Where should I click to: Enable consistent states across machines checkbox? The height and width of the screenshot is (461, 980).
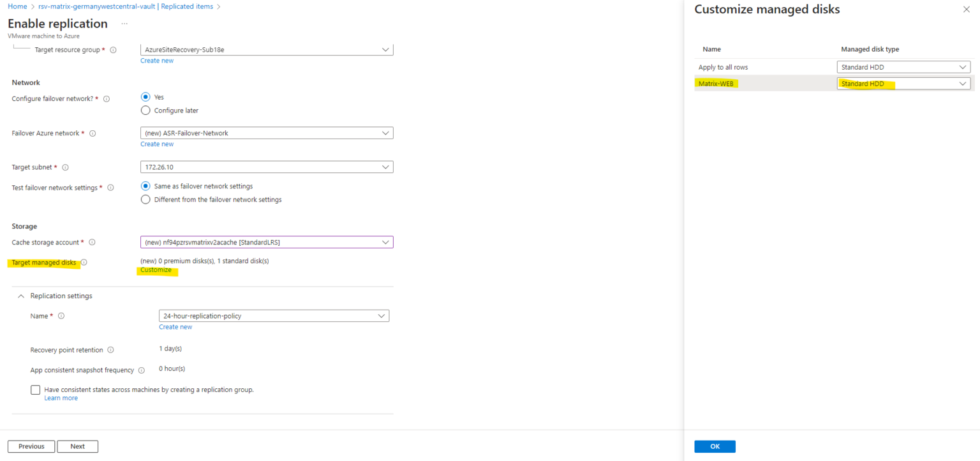(x=35, y=389)
